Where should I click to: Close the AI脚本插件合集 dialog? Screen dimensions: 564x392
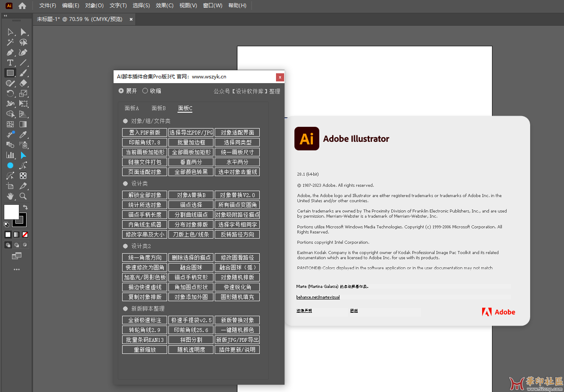pyautogui.click(x=280, y=77)
